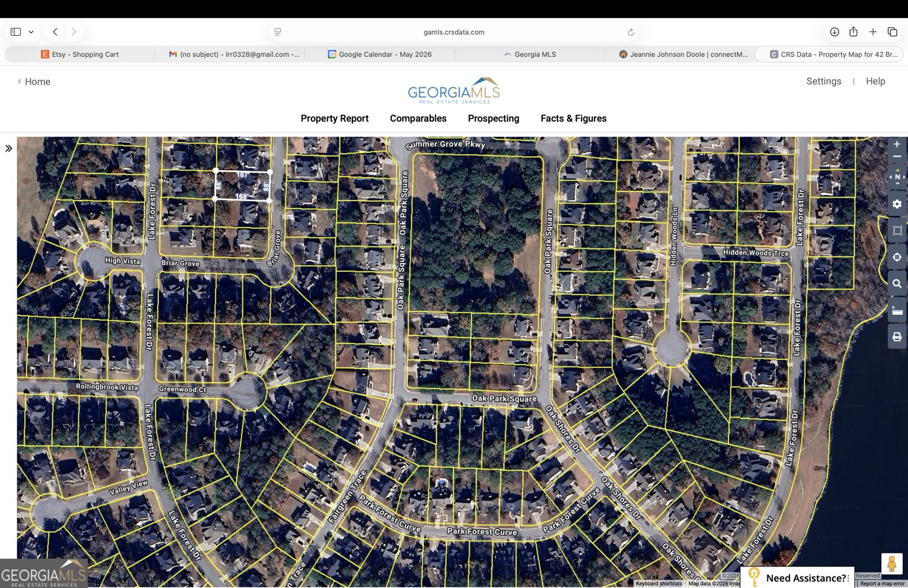Zoom out on the property map
The height and width of the screenshot is (588, 908).
(897, 157)
